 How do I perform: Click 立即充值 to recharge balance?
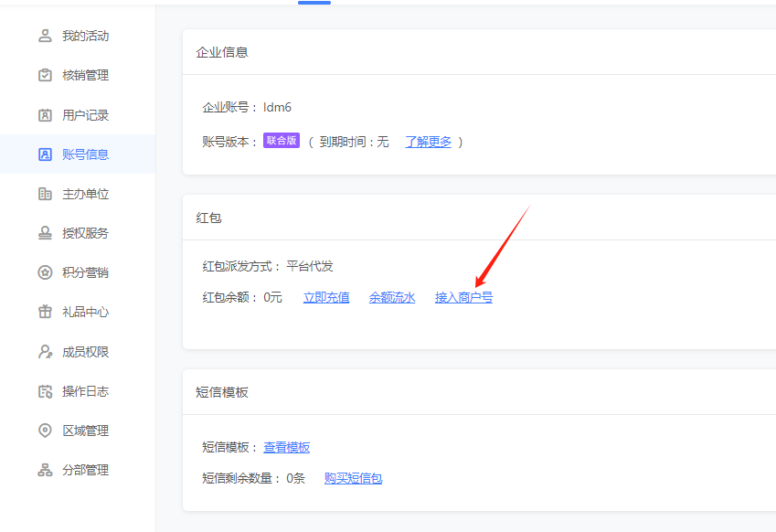click(x=326, y=297)
